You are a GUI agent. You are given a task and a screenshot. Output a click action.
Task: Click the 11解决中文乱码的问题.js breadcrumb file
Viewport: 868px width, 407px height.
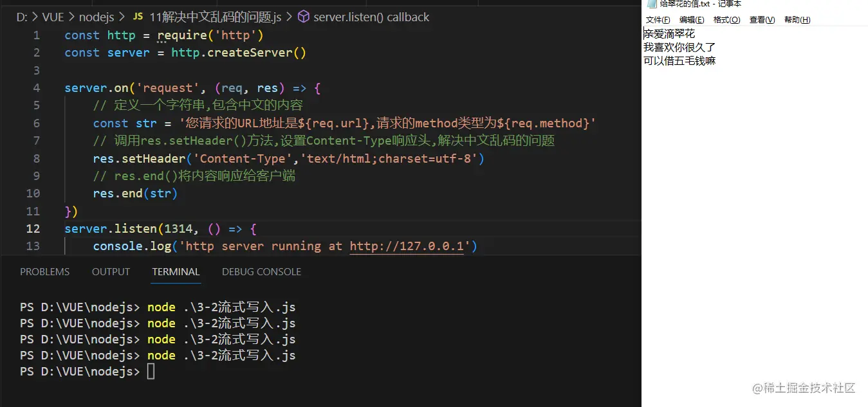pyautogui.click(x=215, y=17)
